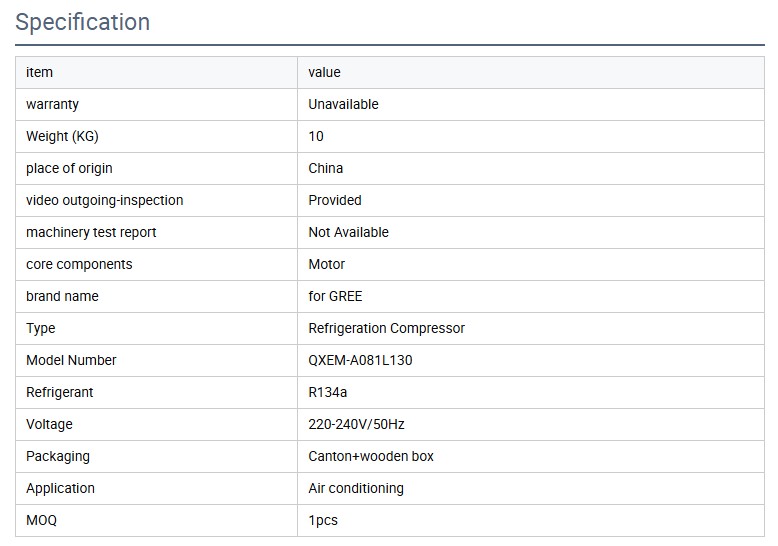Select the 'Not Available' value
The image size is (778, 546).
[x=348, y=232]
